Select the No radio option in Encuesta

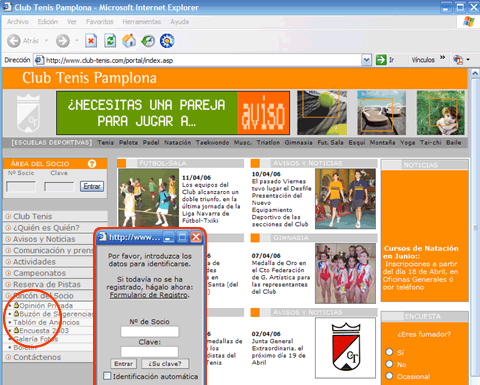coord(389,364)
